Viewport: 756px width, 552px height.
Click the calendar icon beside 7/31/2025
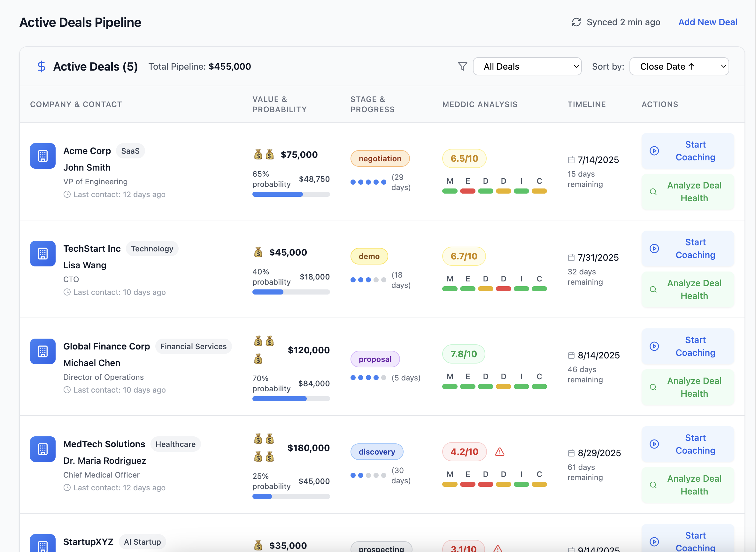(x=571, y=257)
